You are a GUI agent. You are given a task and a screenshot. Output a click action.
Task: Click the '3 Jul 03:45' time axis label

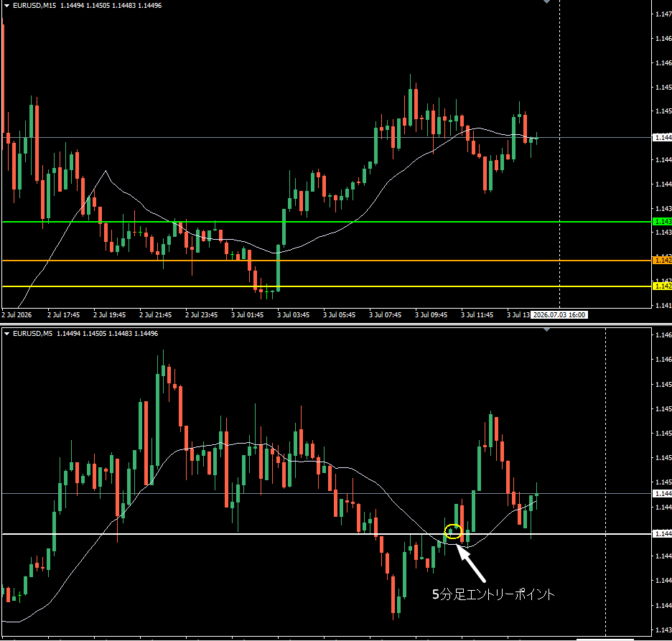(293, 315)
